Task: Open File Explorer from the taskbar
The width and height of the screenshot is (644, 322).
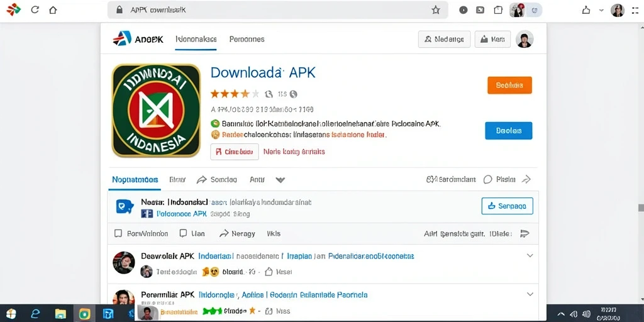Action: (x=60, y=314)
